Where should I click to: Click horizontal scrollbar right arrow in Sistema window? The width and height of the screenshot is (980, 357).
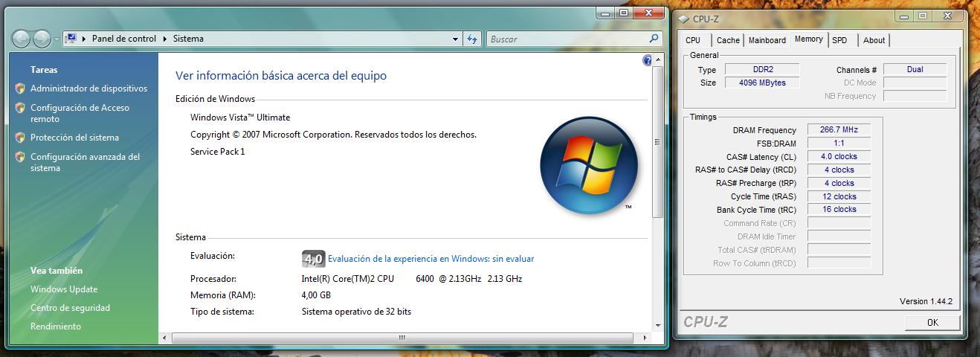pyautogui.click(x=645, y=338)
